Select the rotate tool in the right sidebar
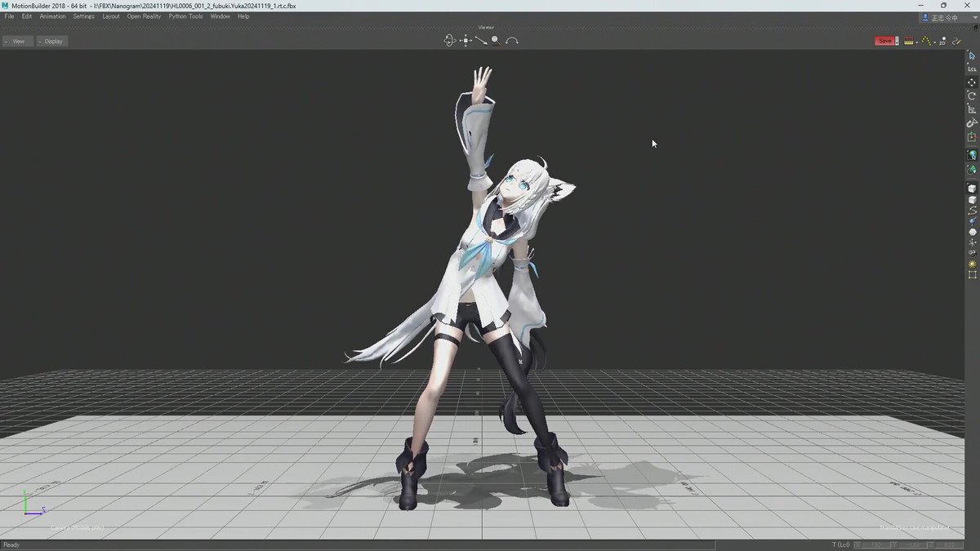The width and height of the screenshot is (980, 551). point(971,96)
